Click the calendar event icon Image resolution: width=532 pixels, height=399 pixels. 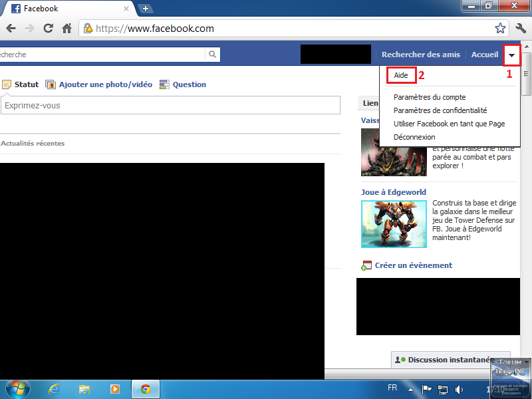(366, 265)
